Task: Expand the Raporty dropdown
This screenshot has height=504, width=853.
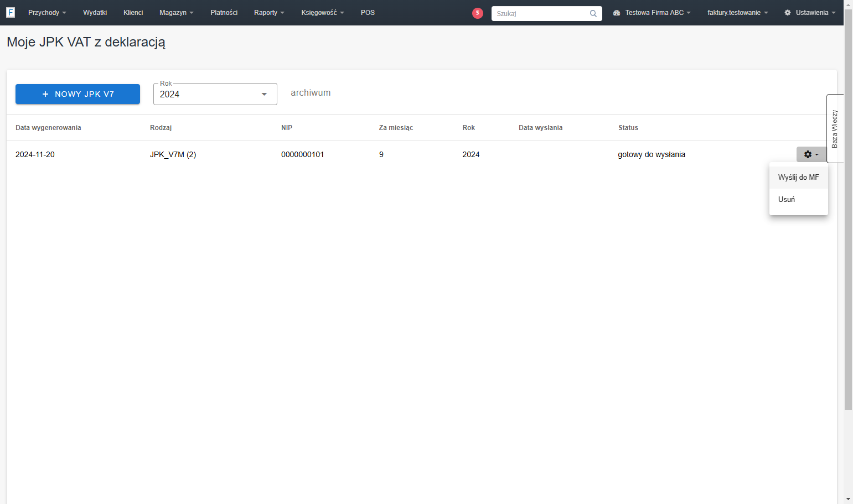Action: tap(269, 13)
